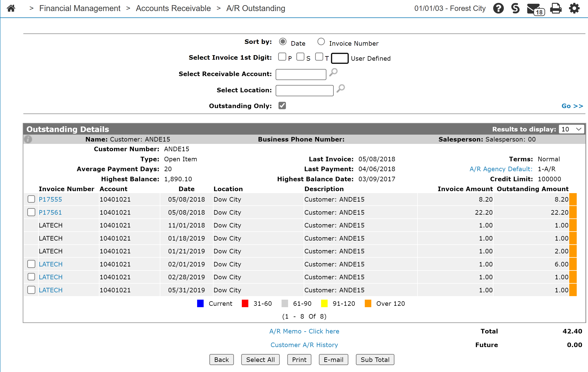This screenshot has width=588, height=372.
Task: Click the Go >> link
Action: 572,106
